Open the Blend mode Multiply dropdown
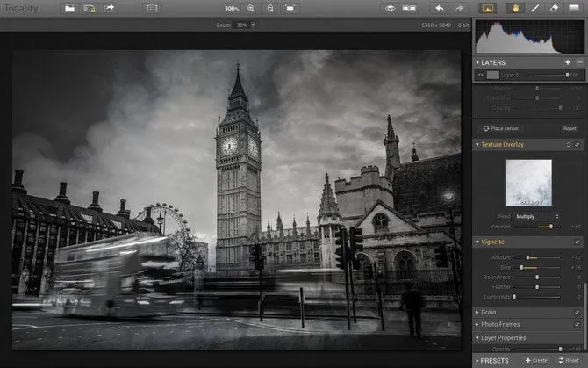Image resolution: width=588 pixels, height=368 pixels. click(534, 214)
